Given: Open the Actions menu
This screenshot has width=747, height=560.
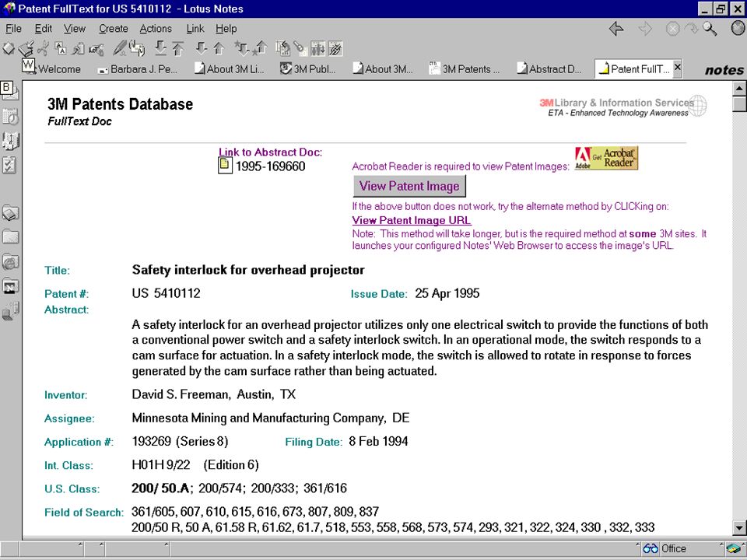Looking at the screenshot, I should [156, 29].
